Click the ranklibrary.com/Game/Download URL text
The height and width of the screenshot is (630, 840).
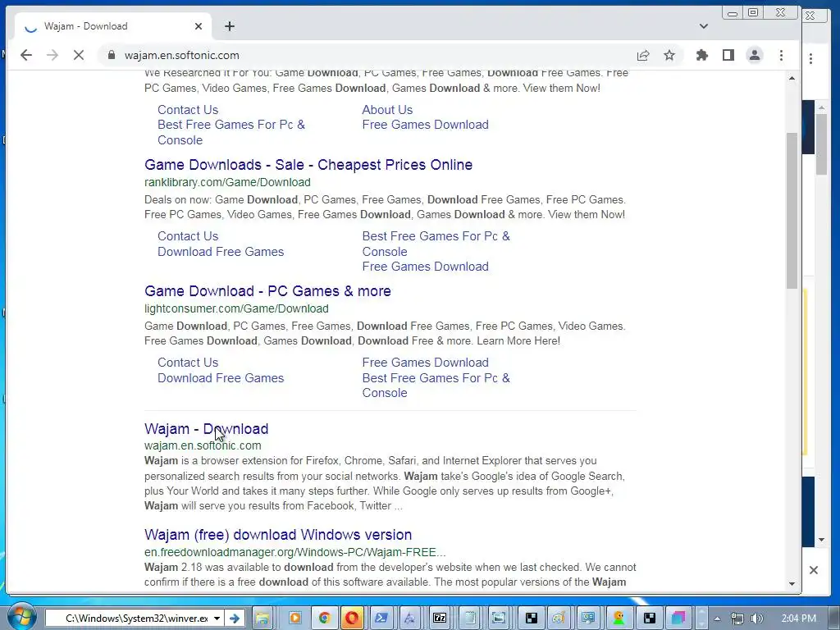(x=227, y=182)
